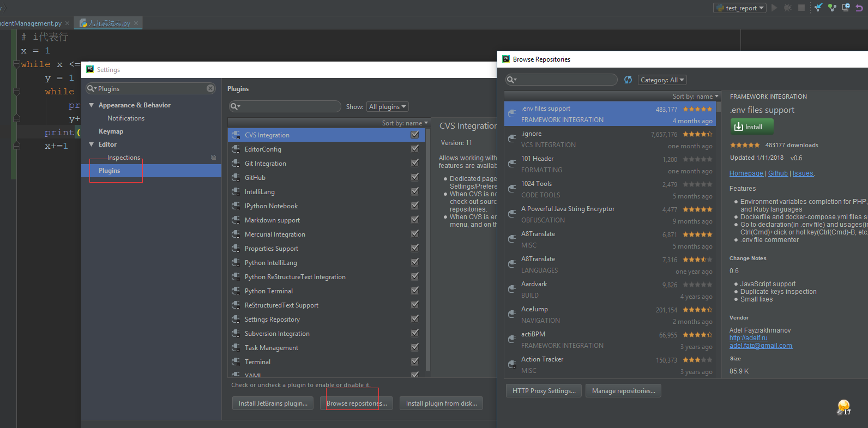The image size is (868, 428).
Task: Click the CVS Integration plugin icon
Action: click(236, 135)
